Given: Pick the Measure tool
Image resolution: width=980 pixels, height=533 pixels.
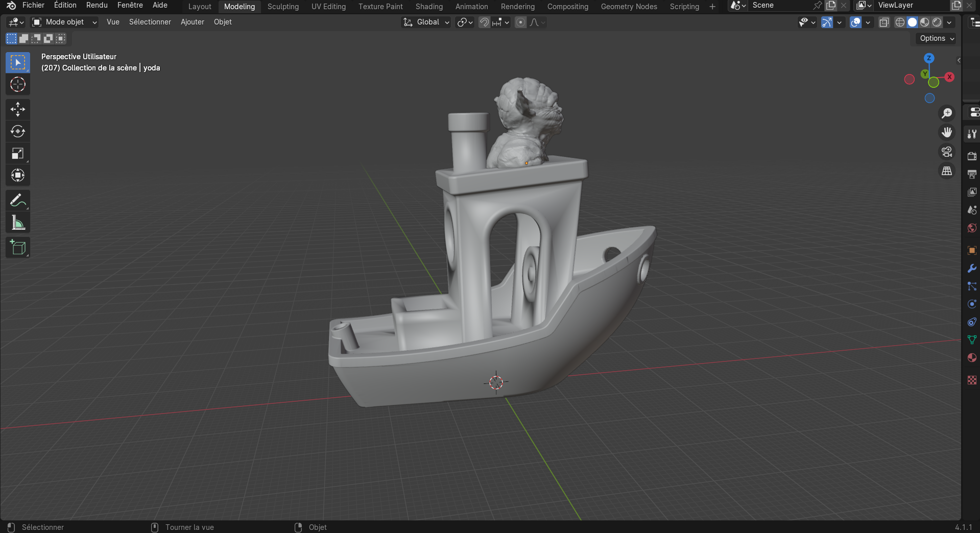Looking at the screenshot, I should [17, 223].
